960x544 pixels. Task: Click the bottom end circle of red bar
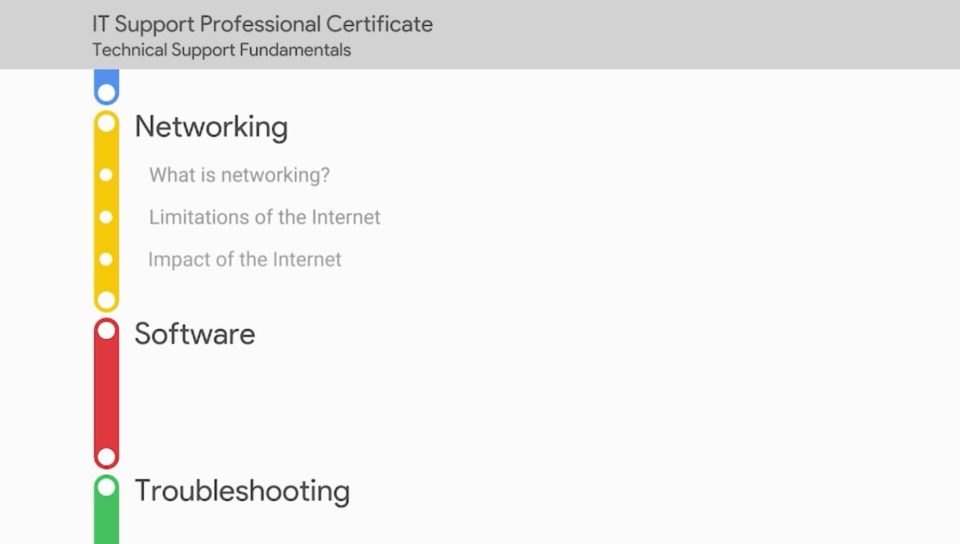click(x=106, y=457)
